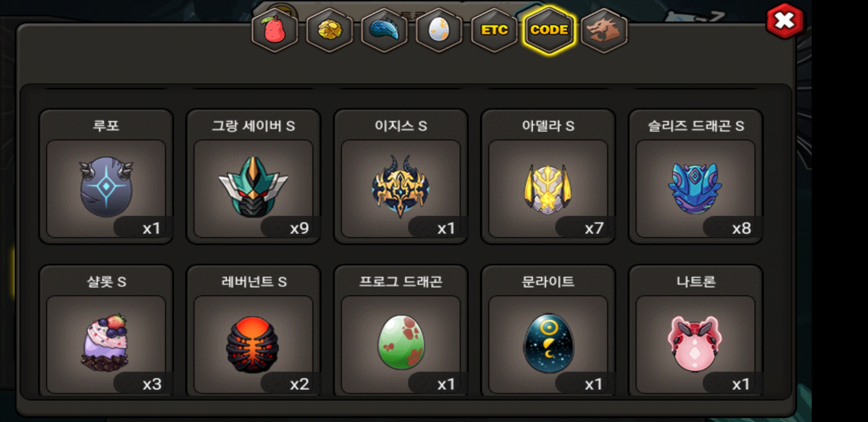Click the 슬리즈 드래곤 S name label

(696, 126)
